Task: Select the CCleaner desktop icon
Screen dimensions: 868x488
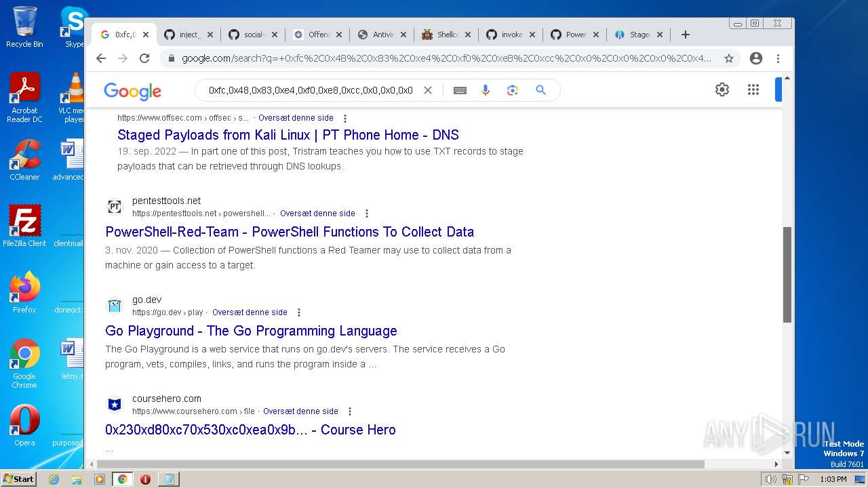Action: tap(24, 160)
